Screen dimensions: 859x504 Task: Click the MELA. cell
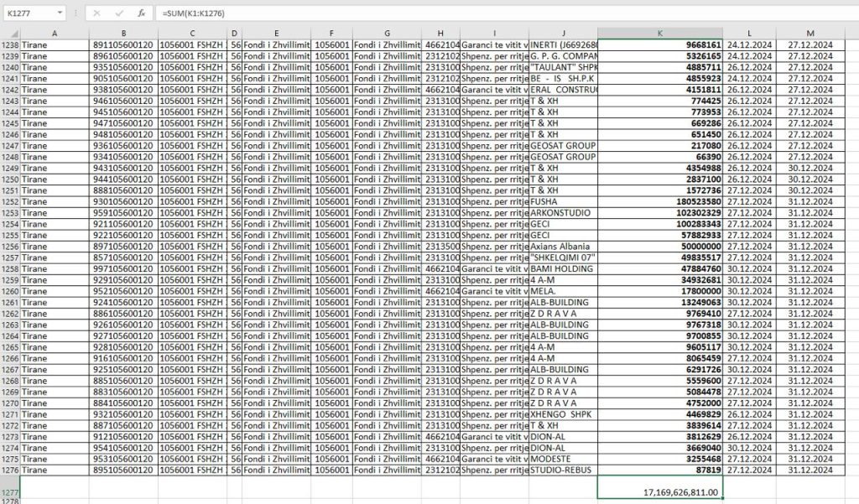563,291
